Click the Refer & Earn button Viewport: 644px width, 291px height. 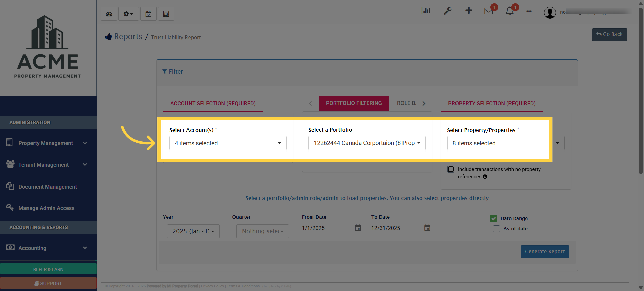pos(48,269)
